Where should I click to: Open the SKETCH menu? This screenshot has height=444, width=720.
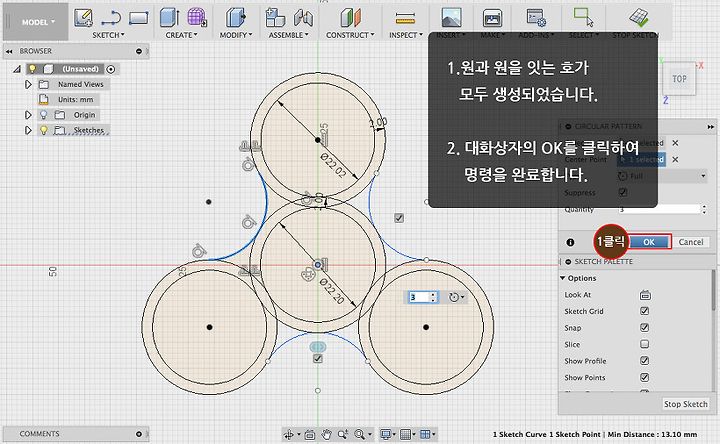pyautogui.click(x=108, y=35)
